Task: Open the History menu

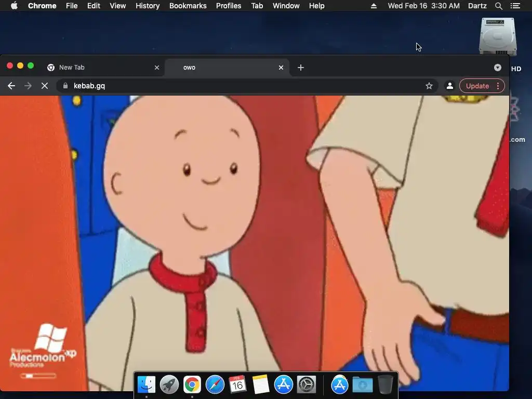Action: [x=148, y=6]
